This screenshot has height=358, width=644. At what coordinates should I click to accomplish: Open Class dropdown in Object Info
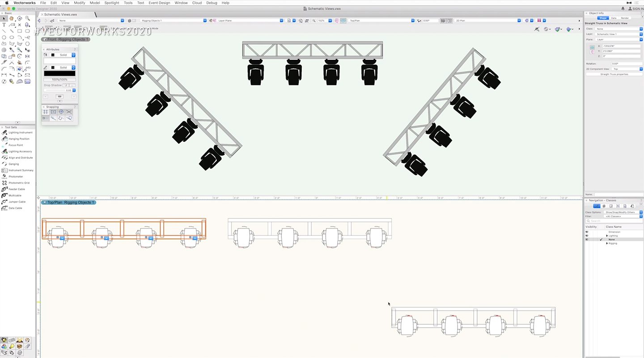pyautogui.click(x=619, y=29)
